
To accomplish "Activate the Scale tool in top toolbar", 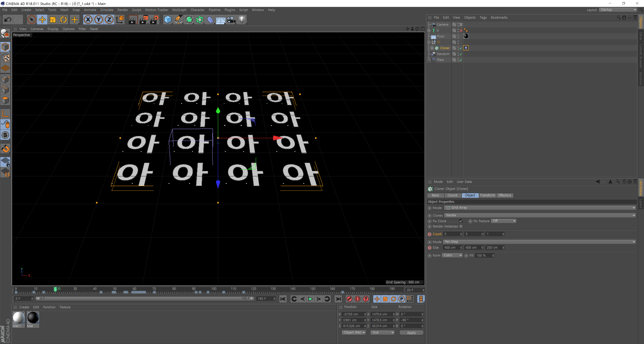I will click(x=53, y=19).
